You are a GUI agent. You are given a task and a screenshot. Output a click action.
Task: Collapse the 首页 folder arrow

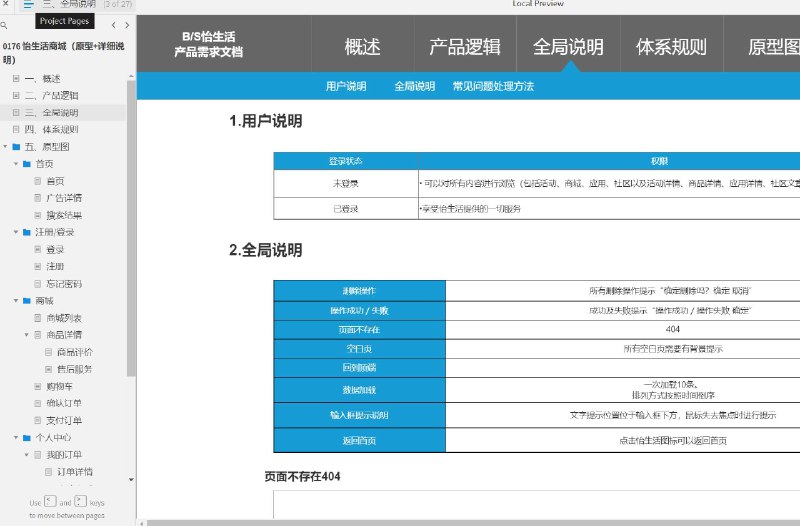[16, 164]
